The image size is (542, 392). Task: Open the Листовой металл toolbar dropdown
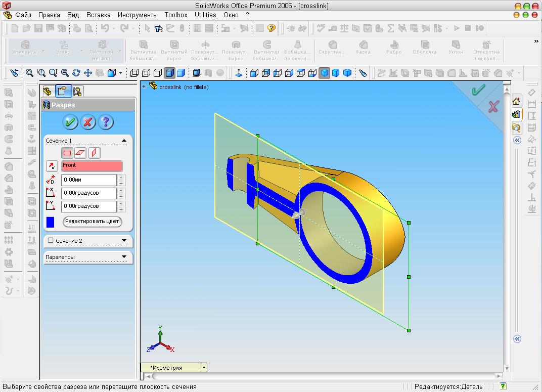(x=120, y=51)
